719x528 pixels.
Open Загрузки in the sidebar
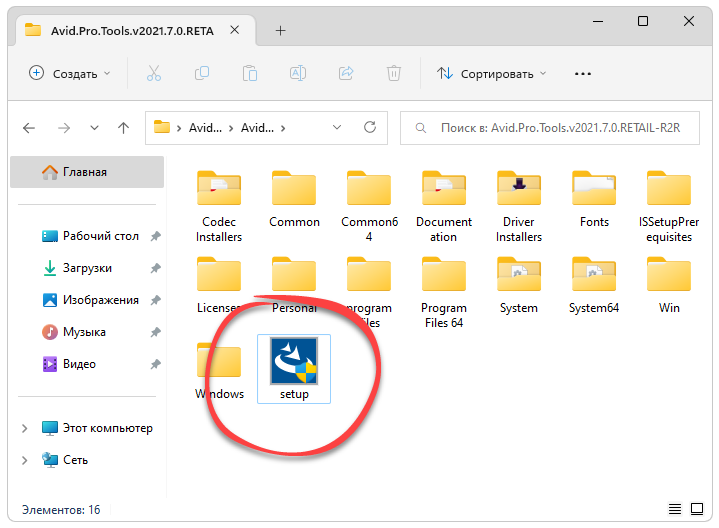pos(77,268)
